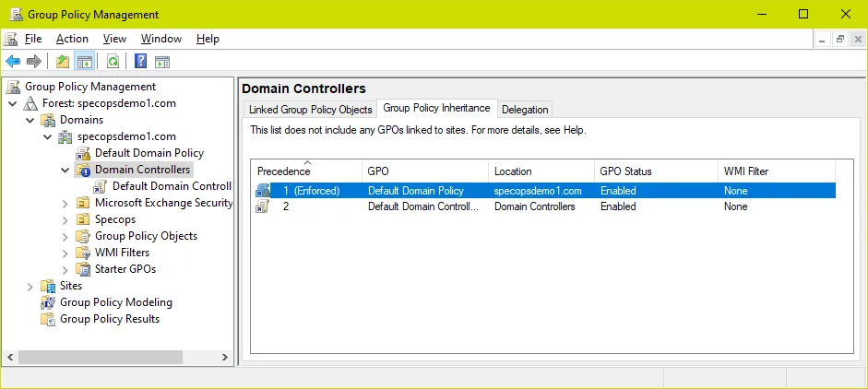Expand the Starter GPOs node

pyautogui.click(x=65, y=269)
